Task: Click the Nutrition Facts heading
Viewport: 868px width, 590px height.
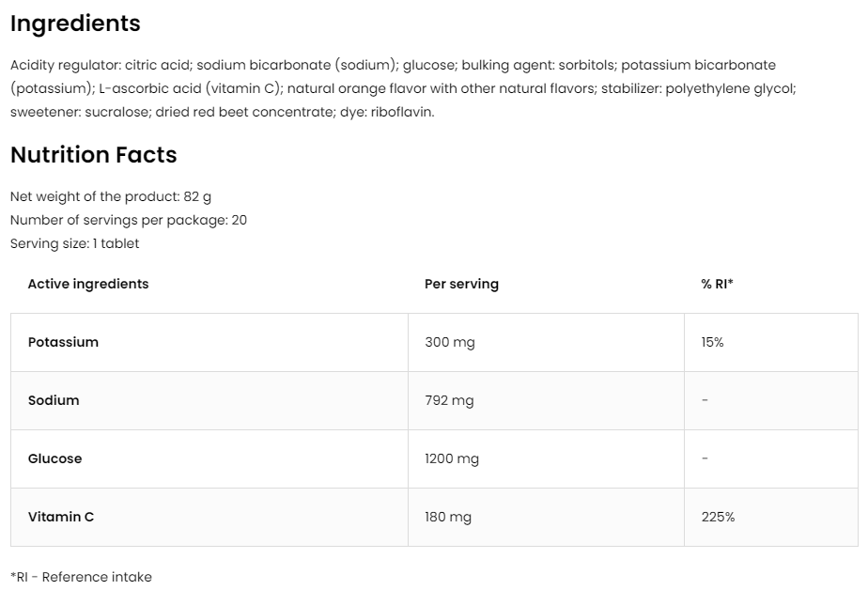Action: coord(93,155)
